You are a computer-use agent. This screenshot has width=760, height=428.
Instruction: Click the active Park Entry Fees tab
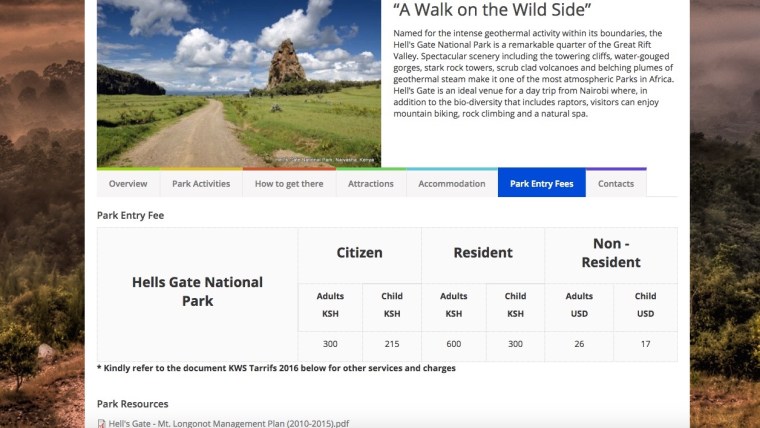pyautogui.click(x=541, y=184)
